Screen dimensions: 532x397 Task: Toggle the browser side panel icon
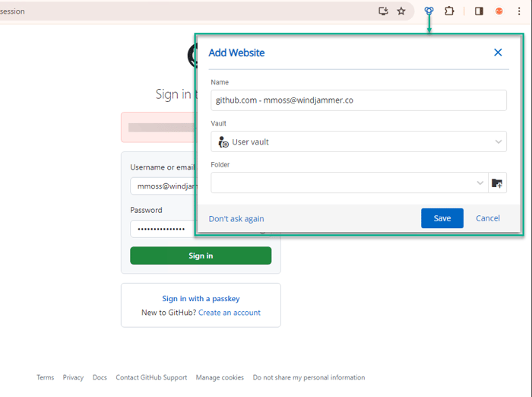479,11
